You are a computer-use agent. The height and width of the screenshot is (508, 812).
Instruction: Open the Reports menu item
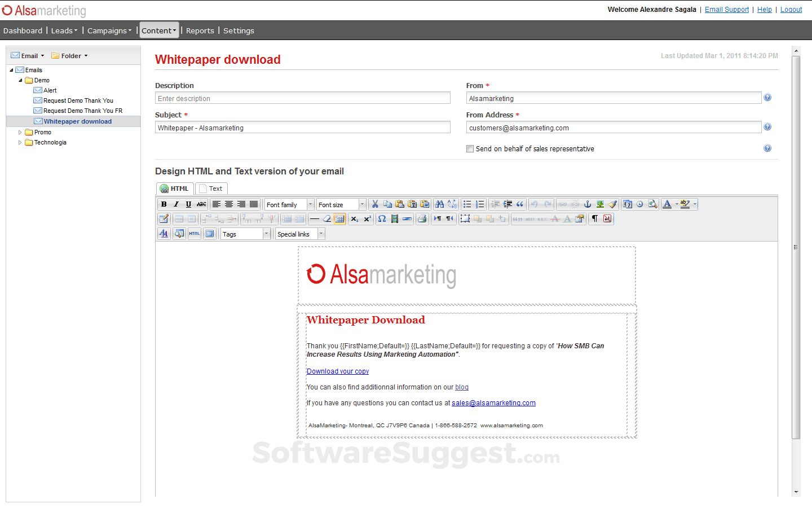coord(200,30)
